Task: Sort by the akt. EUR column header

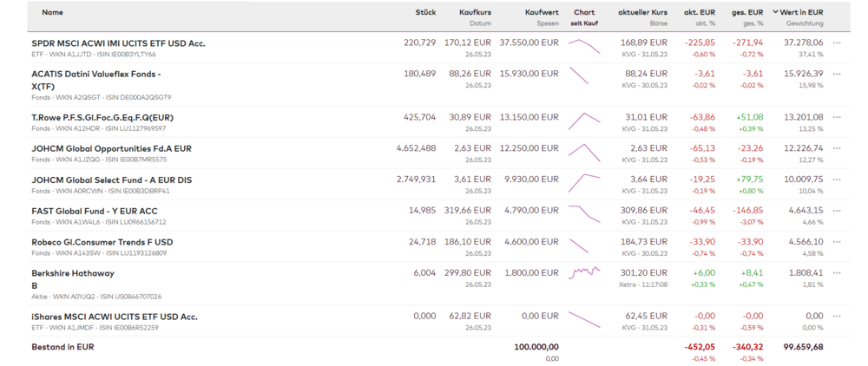Action: tap(700, 13)
